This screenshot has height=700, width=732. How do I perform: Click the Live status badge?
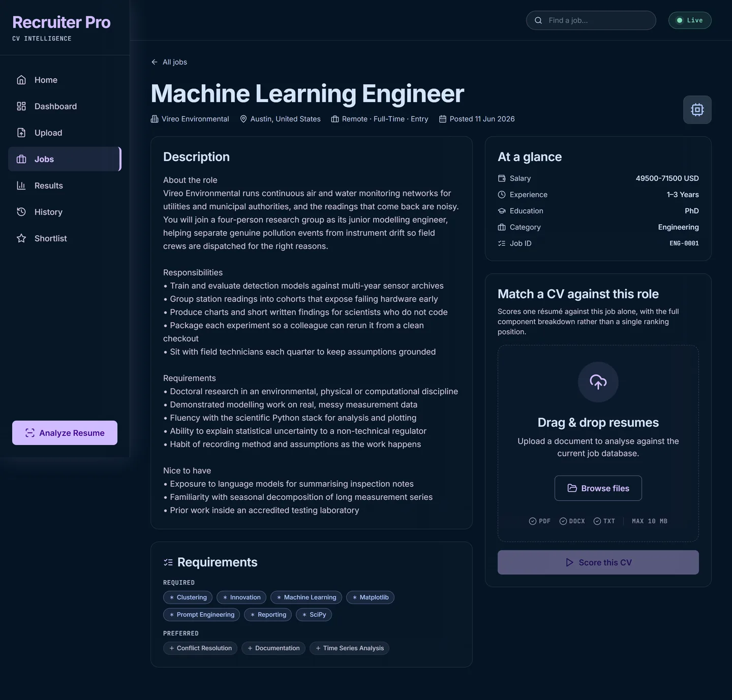[690, 20]
